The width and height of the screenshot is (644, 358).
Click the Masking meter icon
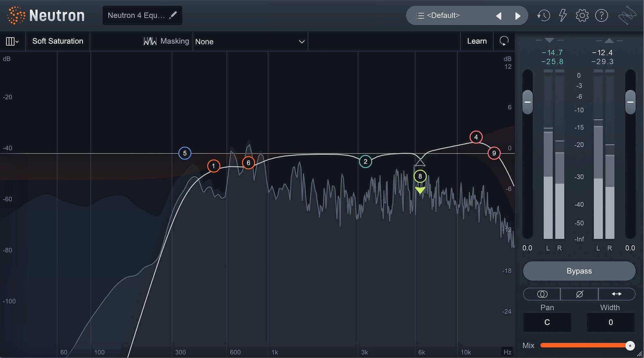150,41
